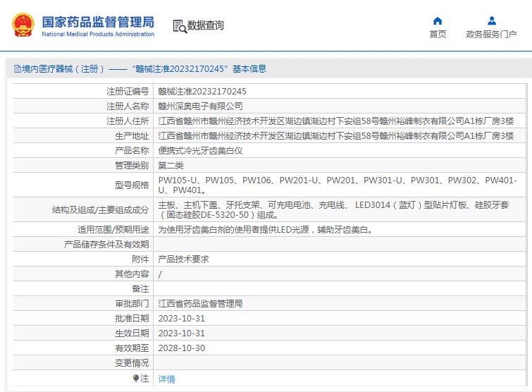
Task: Open the 首页 home link
Action: click(x=438, y=35)
